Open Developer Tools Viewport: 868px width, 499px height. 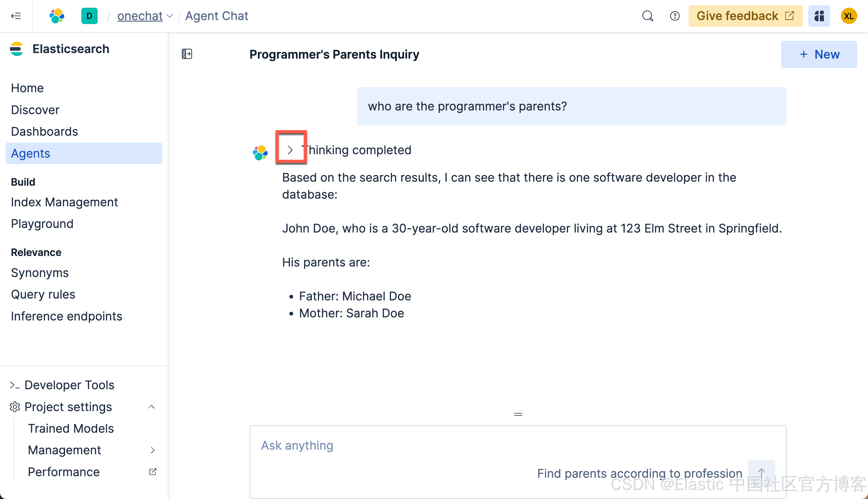coord(69,385)
